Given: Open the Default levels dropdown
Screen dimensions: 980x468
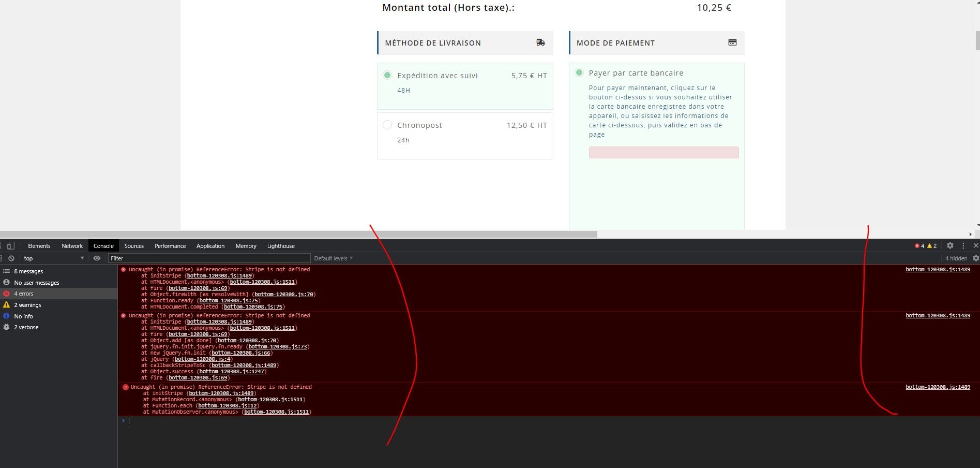Looking at the screenshot, I should pos(333,258).
